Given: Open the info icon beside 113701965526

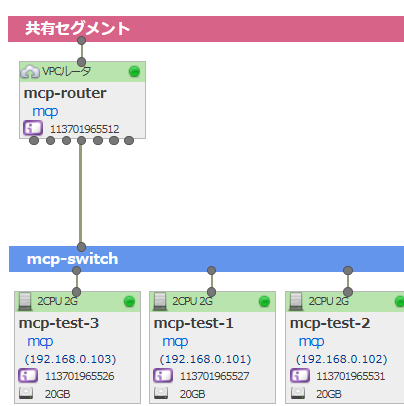Looking at the screenshot, I should tap(28, 375).
